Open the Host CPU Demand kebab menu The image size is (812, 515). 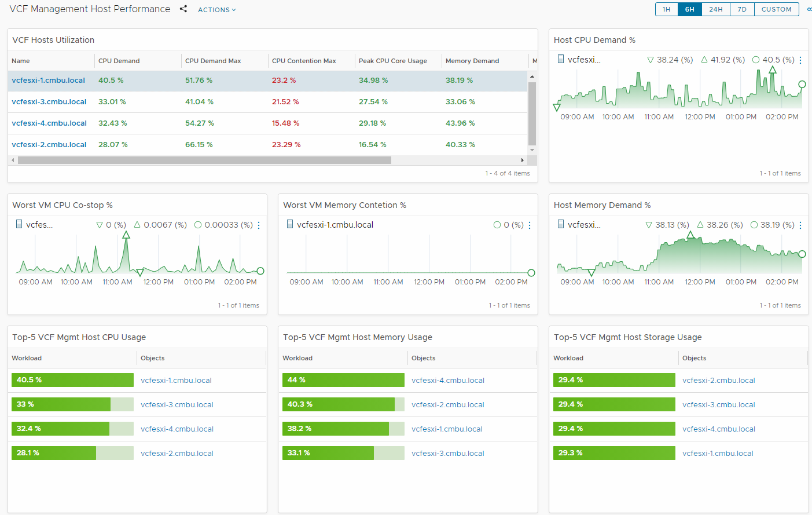point(800,60)
